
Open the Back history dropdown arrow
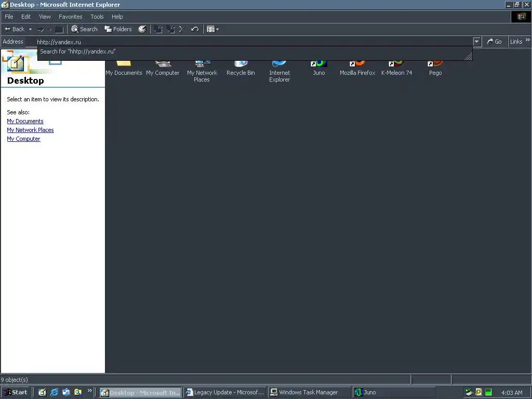click(x=30, y=29)
